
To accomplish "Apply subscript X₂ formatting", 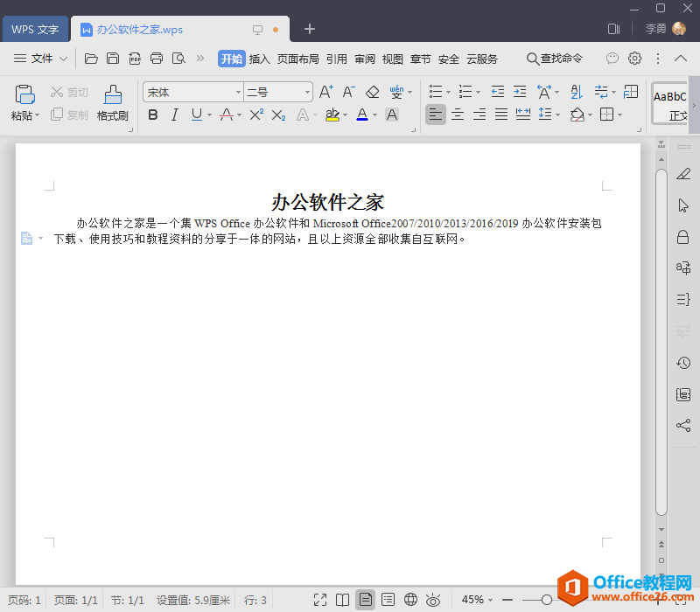I will 278,115.
